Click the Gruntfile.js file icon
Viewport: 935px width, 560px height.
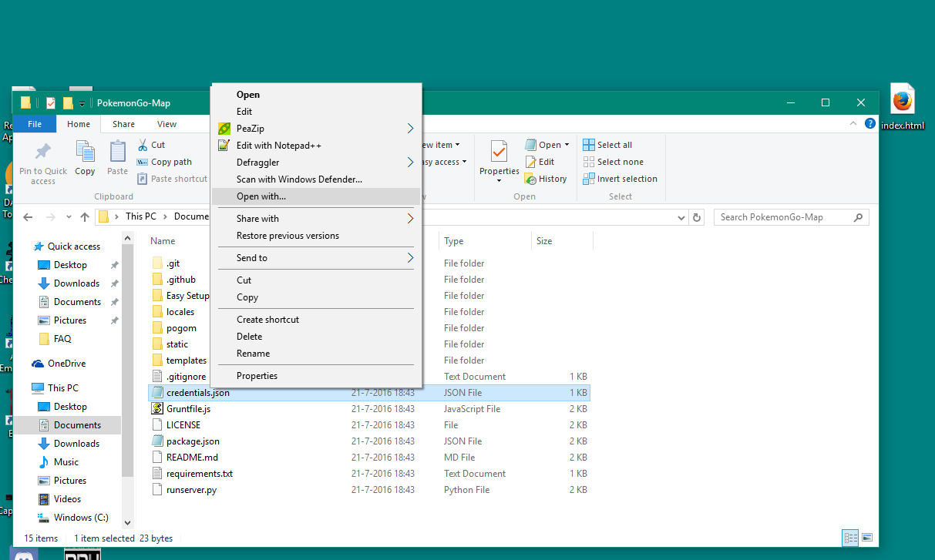click(157, 409)
